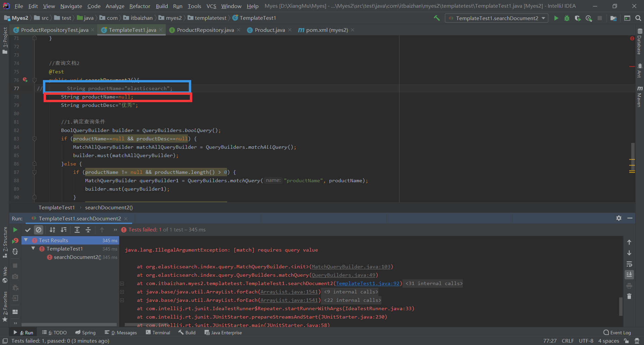Rerun failed tests icon in Run panel
The width and height of the screenshot is (644, 345).
coord(15,240)
